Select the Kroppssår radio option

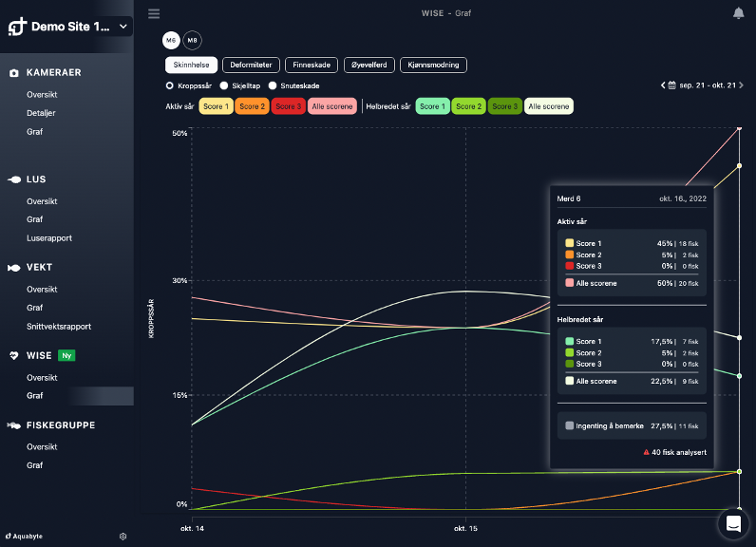(170, 85)
